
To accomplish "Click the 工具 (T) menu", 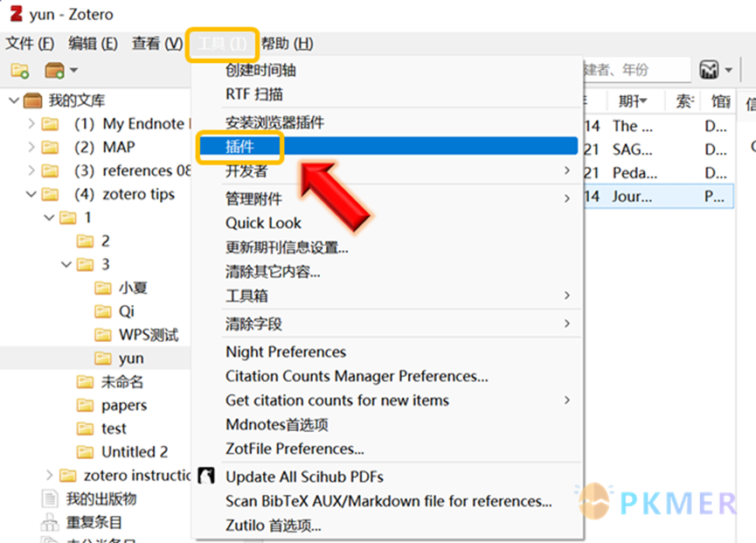I will [222, 45].
